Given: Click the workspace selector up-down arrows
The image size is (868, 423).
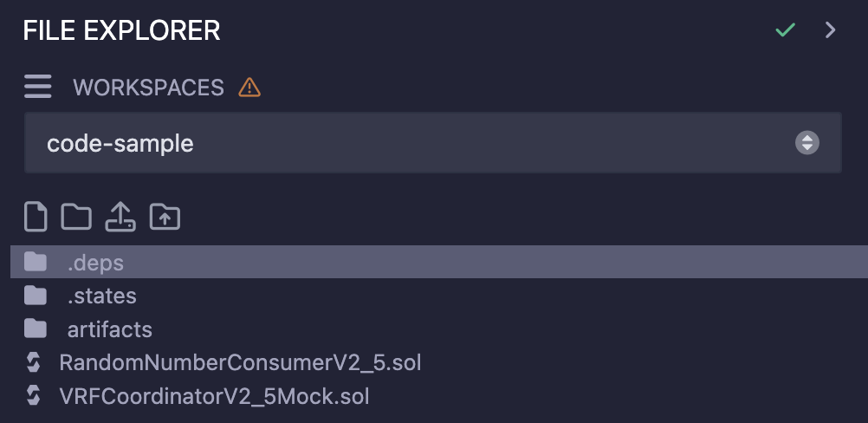Looking at the screenshot, I should point(806,143).
